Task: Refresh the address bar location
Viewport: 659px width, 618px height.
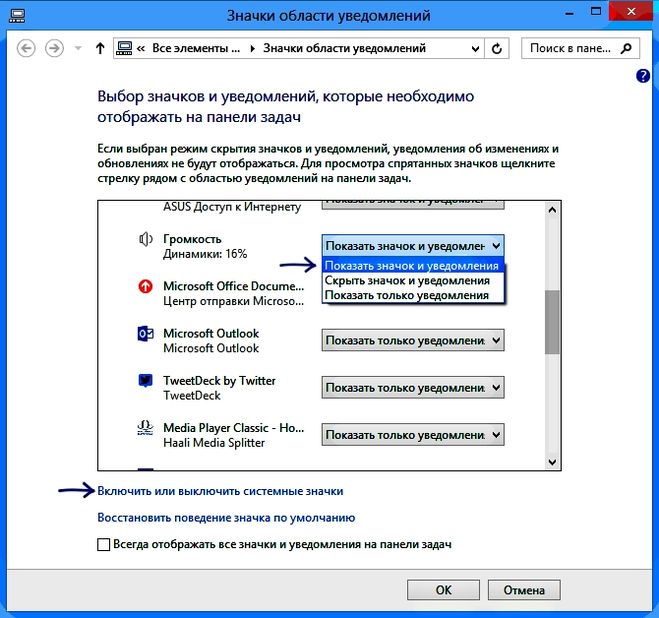Action: [499, 48]
